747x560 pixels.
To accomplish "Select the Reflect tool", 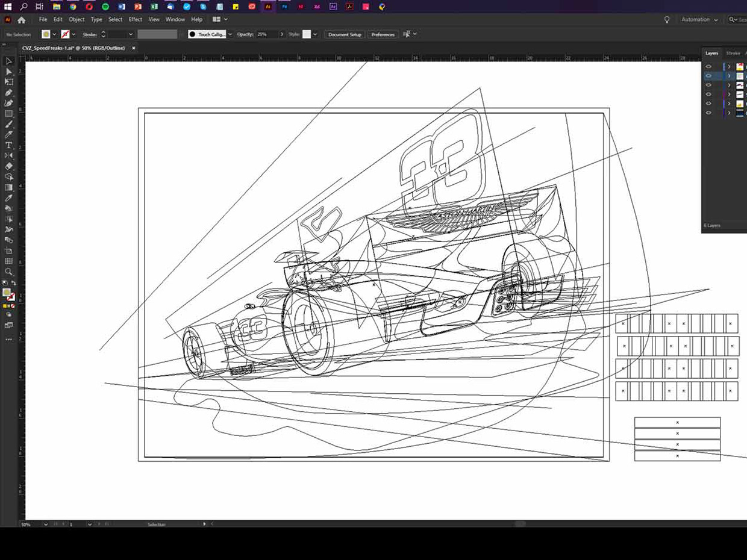I will [8, 155].
